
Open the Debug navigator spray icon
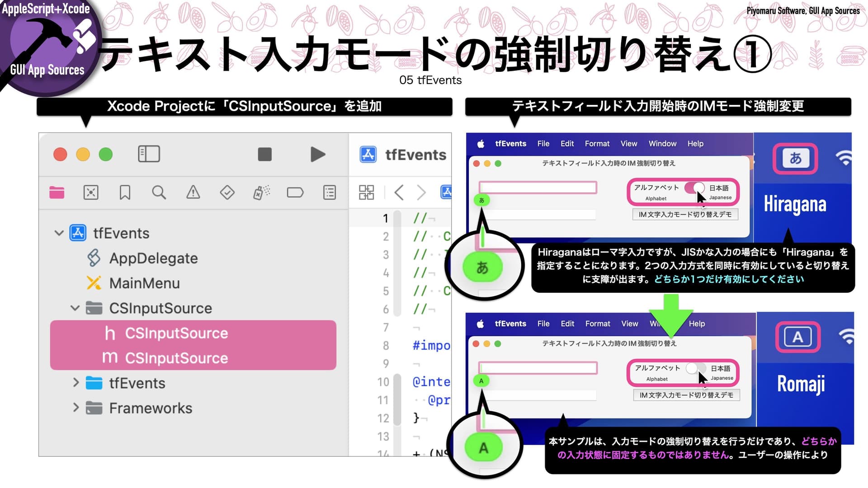pyautogui.click(x=261, y=192)
